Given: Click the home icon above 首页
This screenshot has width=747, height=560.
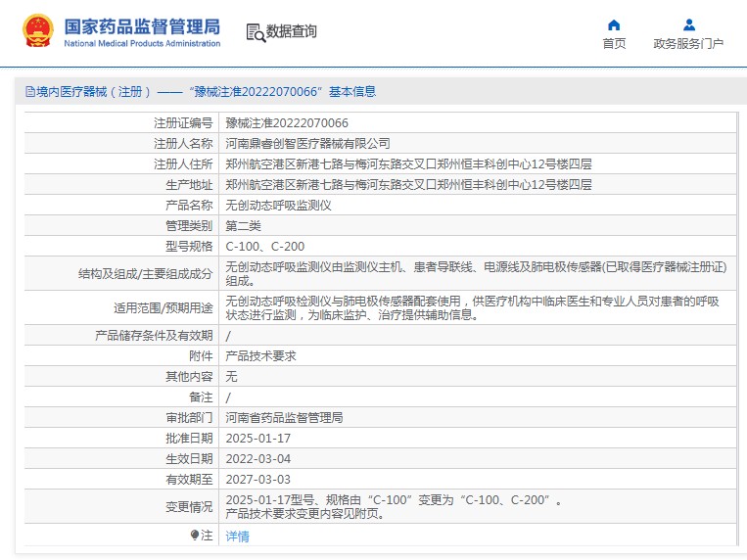Looking at the screenshot, I should pyautogui.click(x=614, y=24).
